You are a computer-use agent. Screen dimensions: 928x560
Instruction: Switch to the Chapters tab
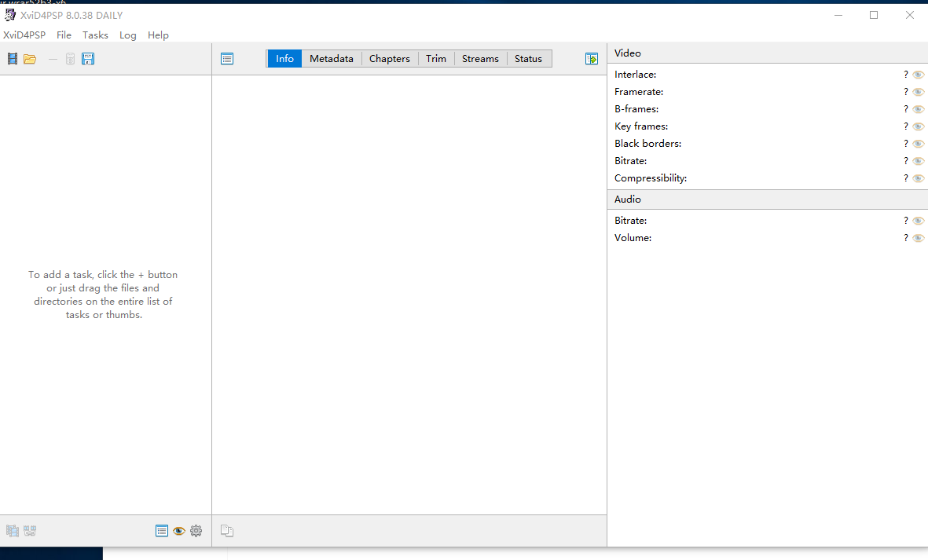coord(390,59)
